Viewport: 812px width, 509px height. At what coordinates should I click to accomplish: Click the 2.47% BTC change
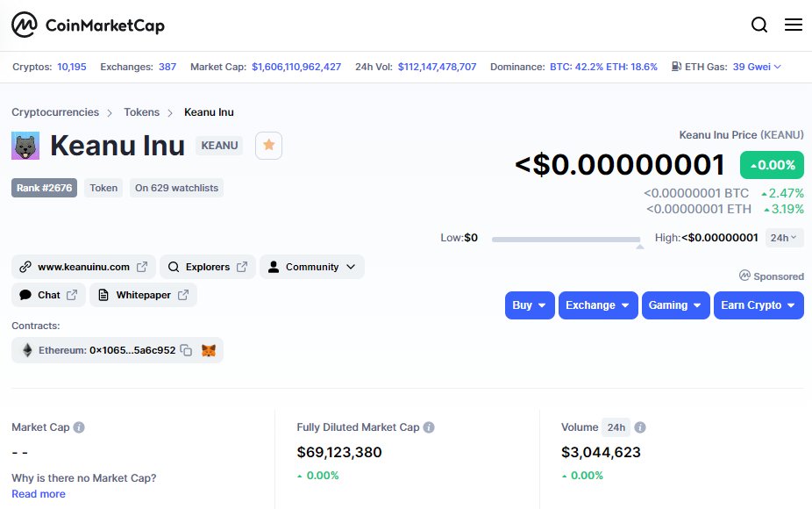[x=782, y=193]
